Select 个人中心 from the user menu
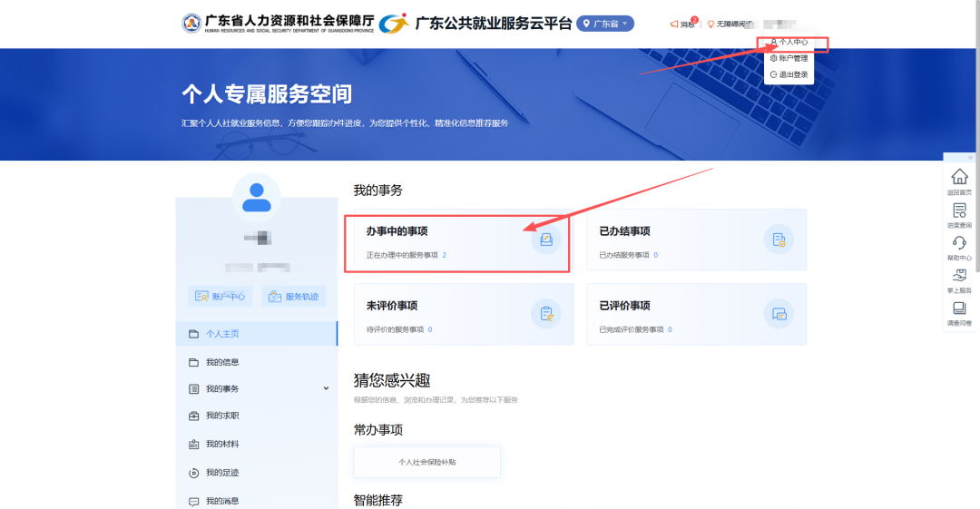Image resolution: width=980 pixels, height=509 pixels. tap(789, 42)
